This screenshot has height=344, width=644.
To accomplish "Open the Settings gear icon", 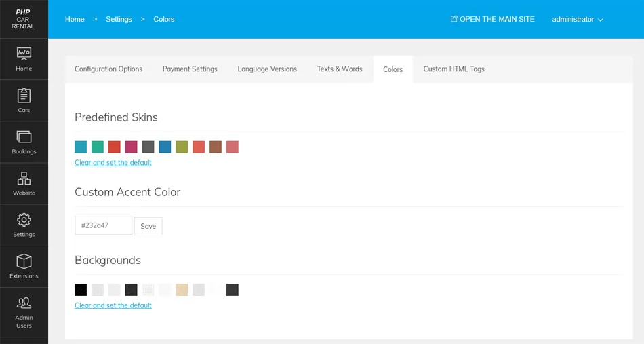I will (x=24, y=220).
